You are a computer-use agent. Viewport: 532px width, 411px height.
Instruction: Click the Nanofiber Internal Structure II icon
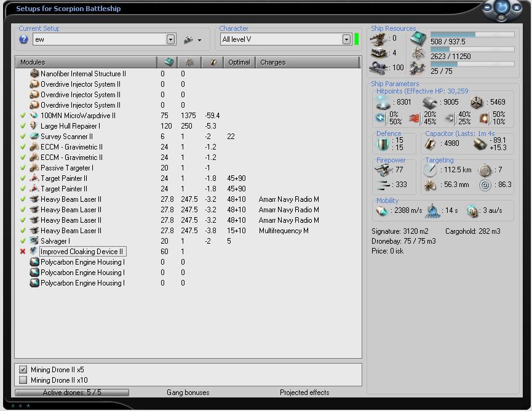(34, 74)
